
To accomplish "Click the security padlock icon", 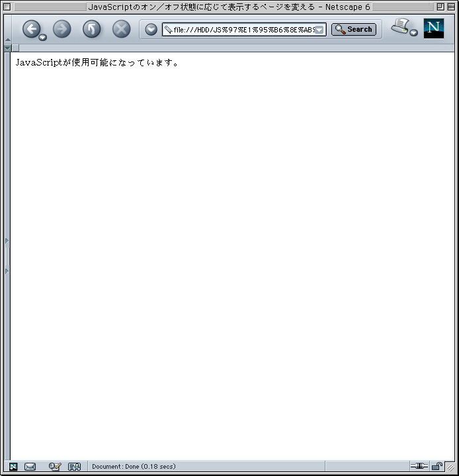I will pos(437,467).
